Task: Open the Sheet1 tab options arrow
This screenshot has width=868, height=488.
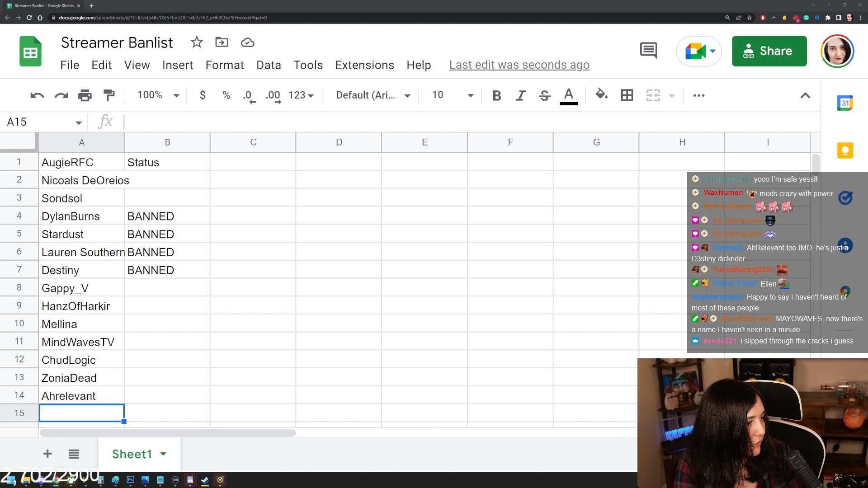Action: [164, 454]
